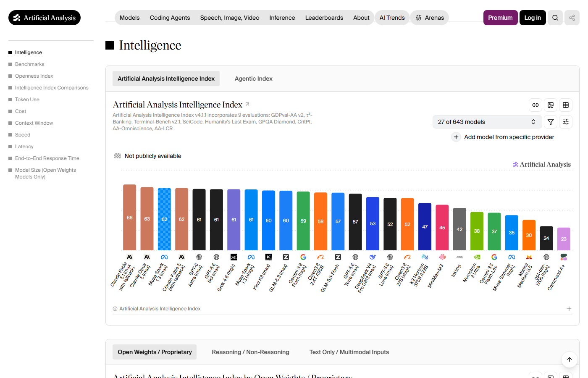Image resolution: width=588 pixels, height=378 pixels.
Task: Click the Not publicly available legend entry
Action: 148,156
